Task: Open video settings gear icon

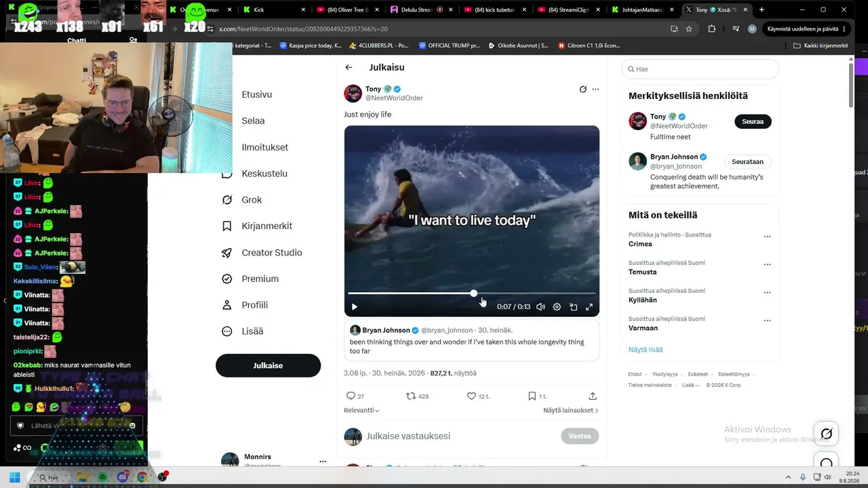Action: 557,307
